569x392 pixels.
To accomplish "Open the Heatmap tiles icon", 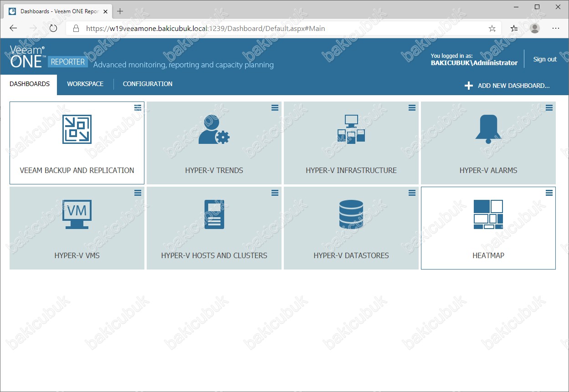I will pyautogui.click(x=488, y=214).
